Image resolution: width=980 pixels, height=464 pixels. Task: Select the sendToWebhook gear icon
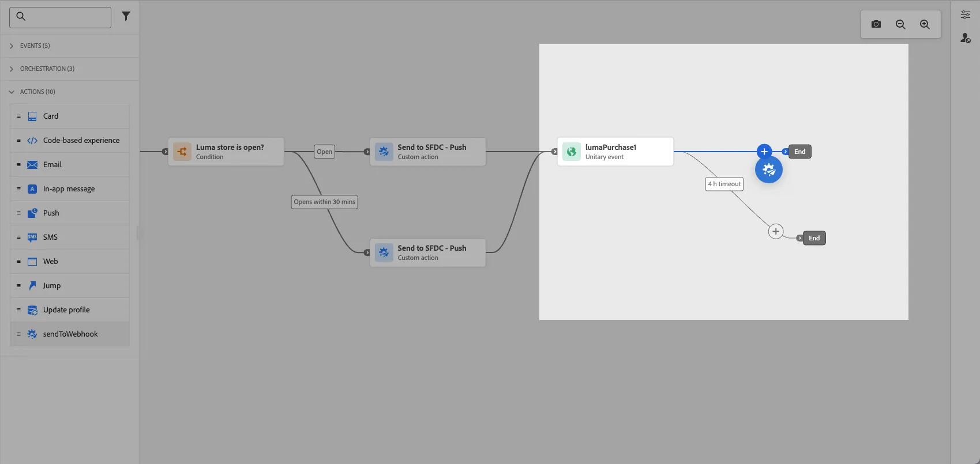32,334
